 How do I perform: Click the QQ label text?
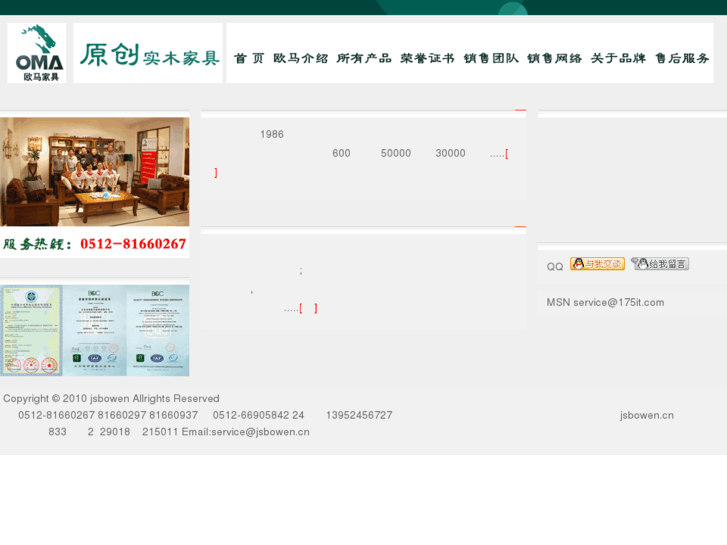(555, 267)
